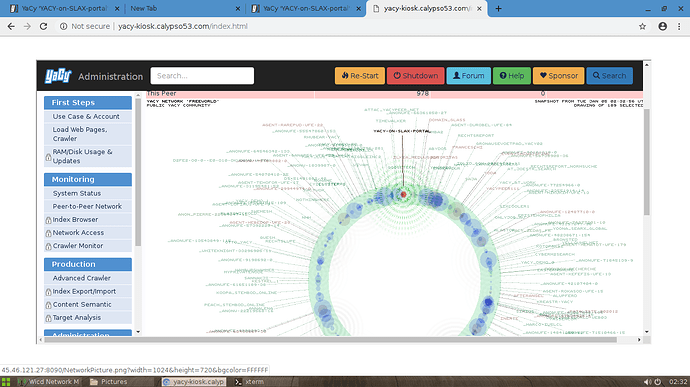The image size is (690, 387).
Task: Open Help with question mark icon
Action: (511, 76)
